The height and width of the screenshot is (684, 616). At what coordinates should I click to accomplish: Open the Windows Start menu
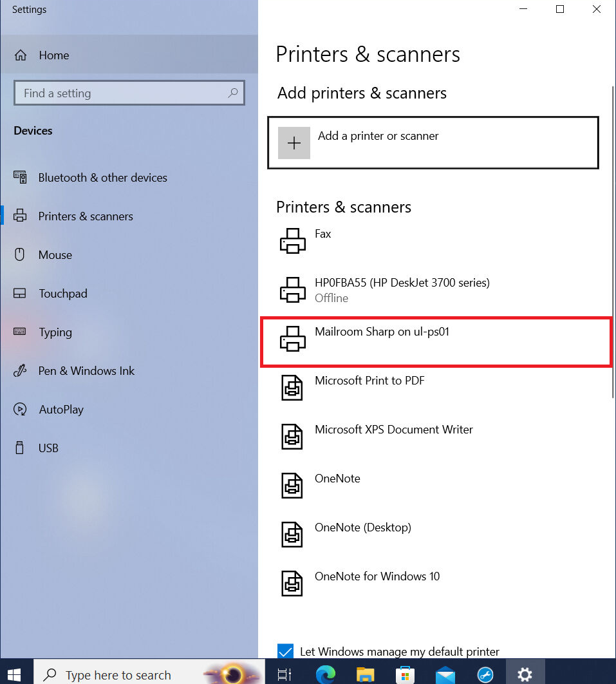[14, 675]
